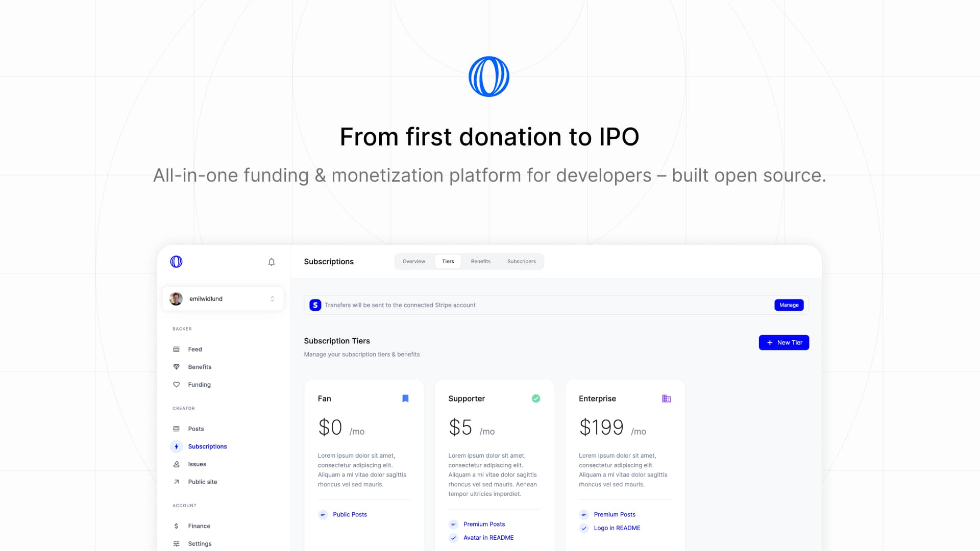The width and height of the screenshot is (980, 551).
Task: Go to the Subscribers tab
Action: coord(522,261)
